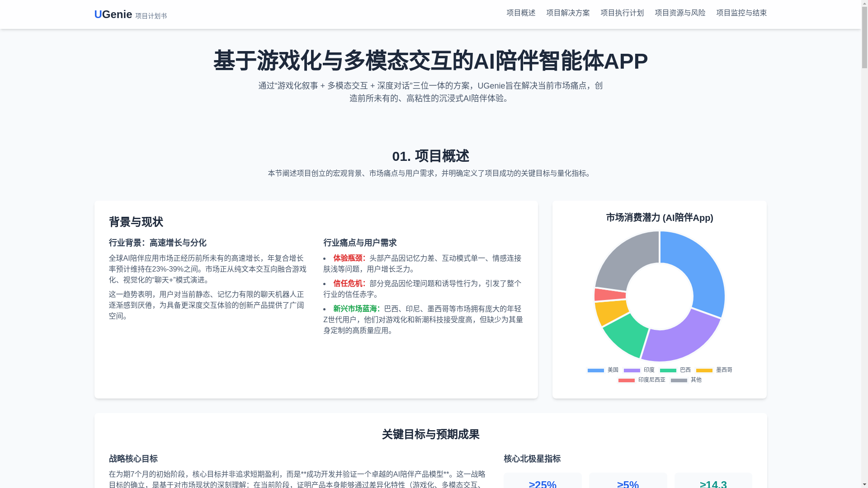Toggle 巴西 legend item in chart

point(675,370)
